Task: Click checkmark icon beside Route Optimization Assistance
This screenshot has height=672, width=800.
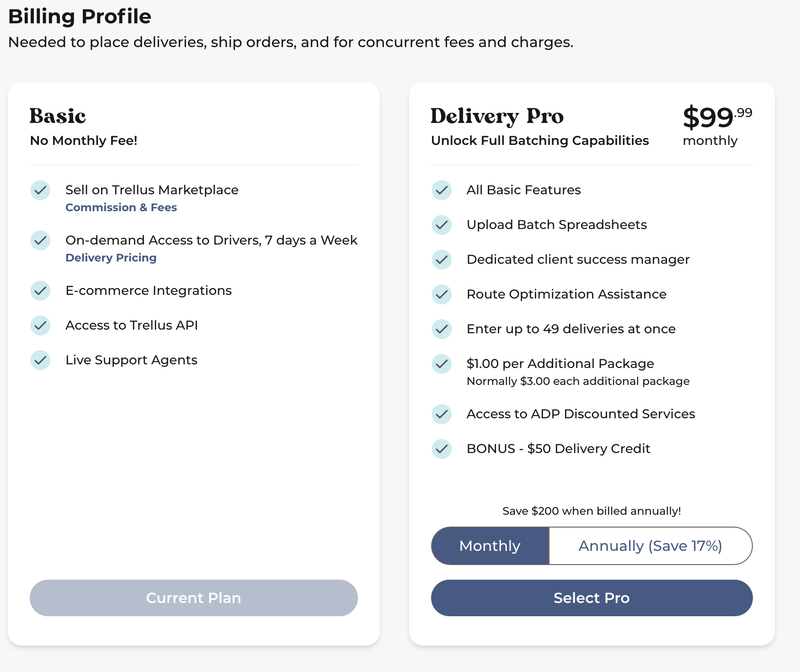Action: (442, 294)
